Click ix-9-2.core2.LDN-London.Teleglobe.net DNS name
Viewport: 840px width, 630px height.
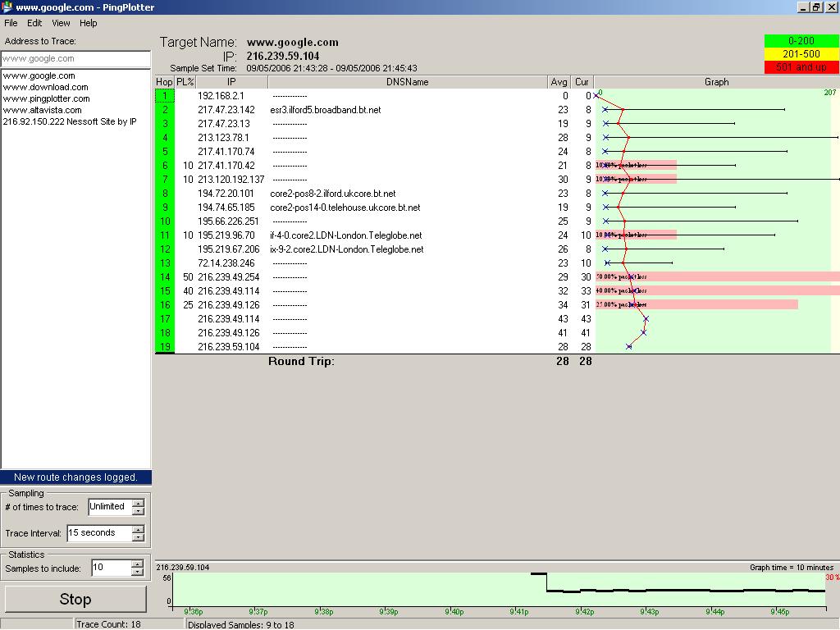347,249
